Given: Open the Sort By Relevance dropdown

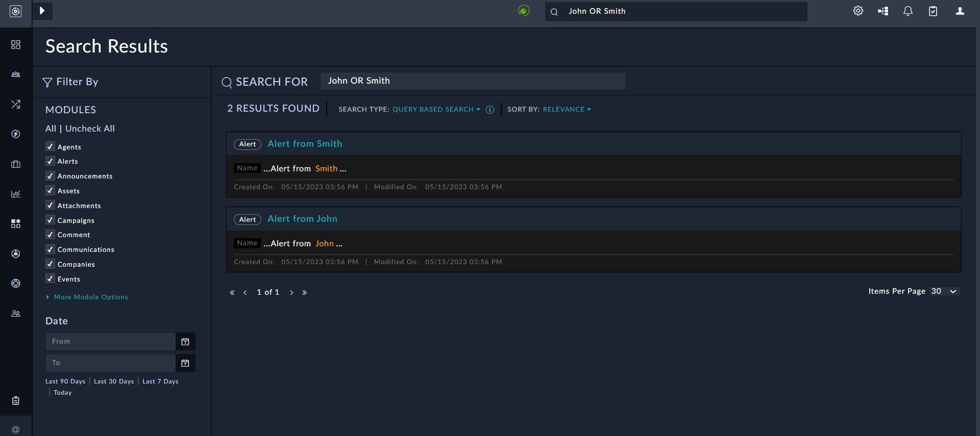Looking at the screenshot, I should [567, 110].
